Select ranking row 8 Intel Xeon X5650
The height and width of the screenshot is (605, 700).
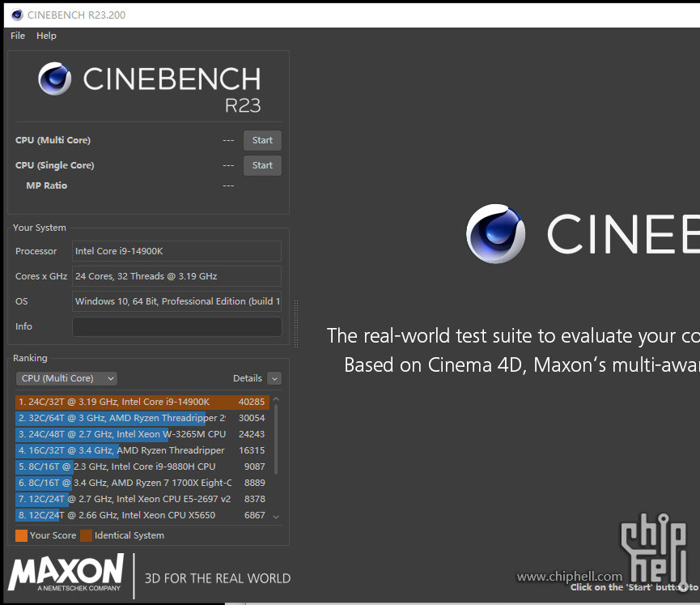(x=142, y=515)
